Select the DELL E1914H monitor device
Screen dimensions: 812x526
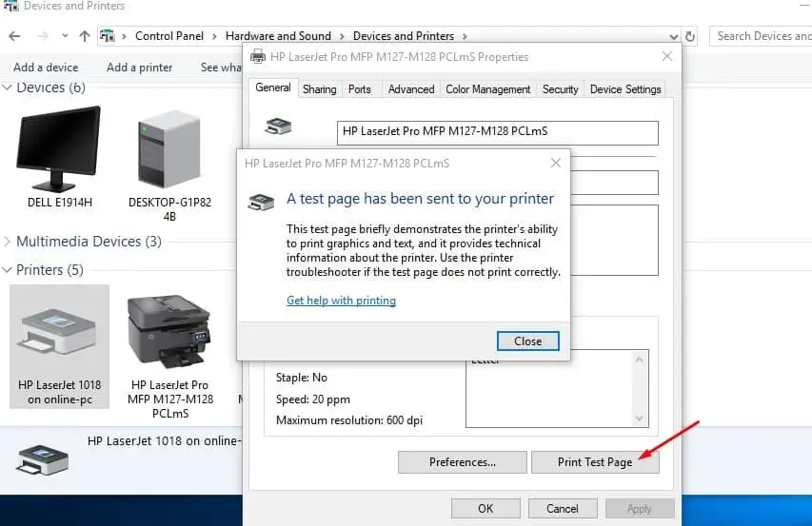[x=60, y=157]
